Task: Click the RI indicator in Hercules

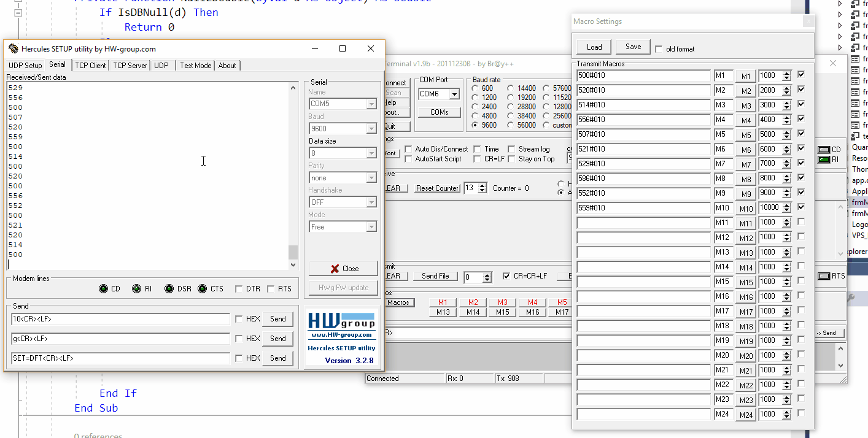Action: click(x=136, y=289)
